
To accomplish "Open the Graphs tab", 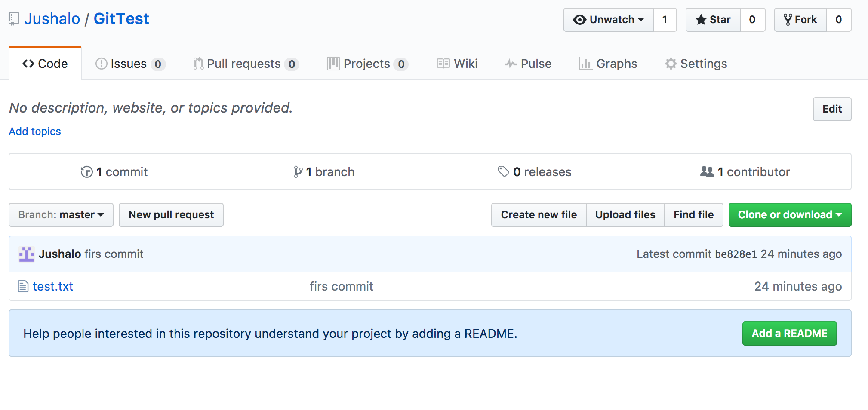I will 608,64.
